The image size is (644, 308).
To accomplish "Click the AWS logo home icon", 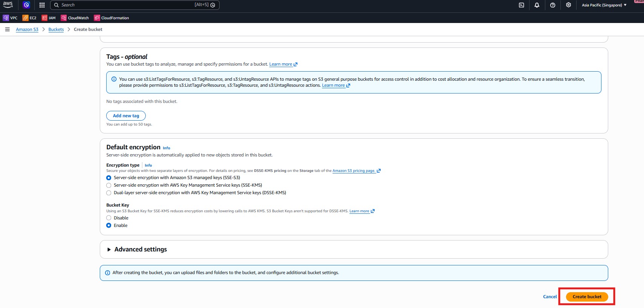I will [x=8, y=5].
